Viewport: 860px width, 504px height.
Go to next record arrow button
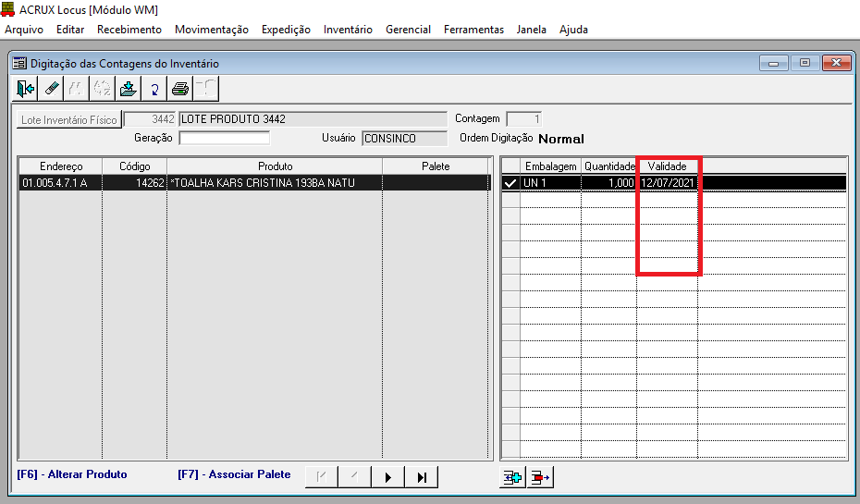coord(388,477)
